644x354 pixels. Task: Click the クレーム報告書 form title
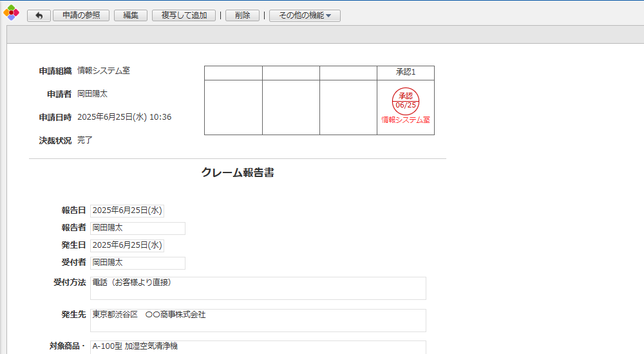click(x=238, y=172)
